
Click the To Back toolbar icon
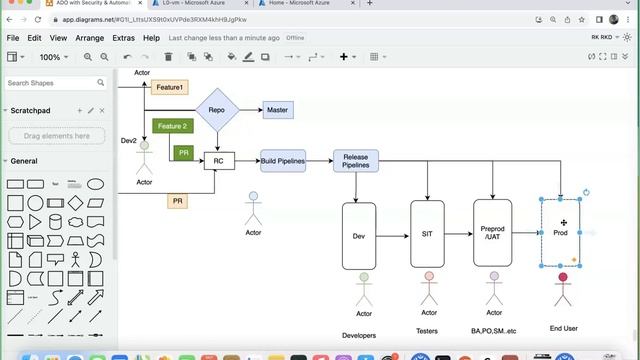pyautogui.click(x=208, y=57)
